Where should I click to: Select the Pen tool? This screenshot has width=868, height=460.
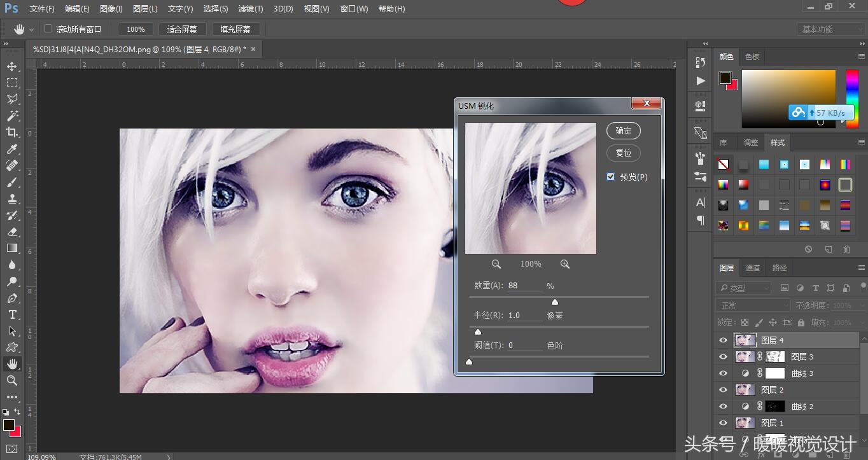pyautogui.click(x=12, y=298)
